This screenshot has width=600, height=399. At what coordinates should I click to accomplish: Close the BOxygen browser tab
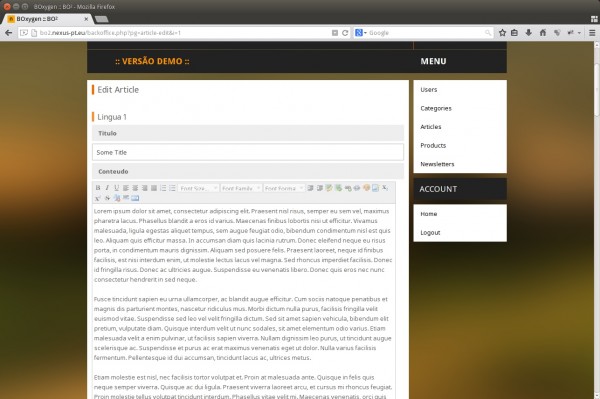point(86,19)
